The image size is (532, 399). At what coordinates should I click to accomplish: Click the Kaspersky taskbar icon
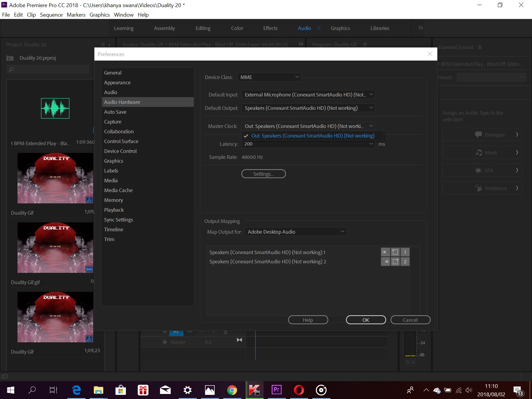254,390
